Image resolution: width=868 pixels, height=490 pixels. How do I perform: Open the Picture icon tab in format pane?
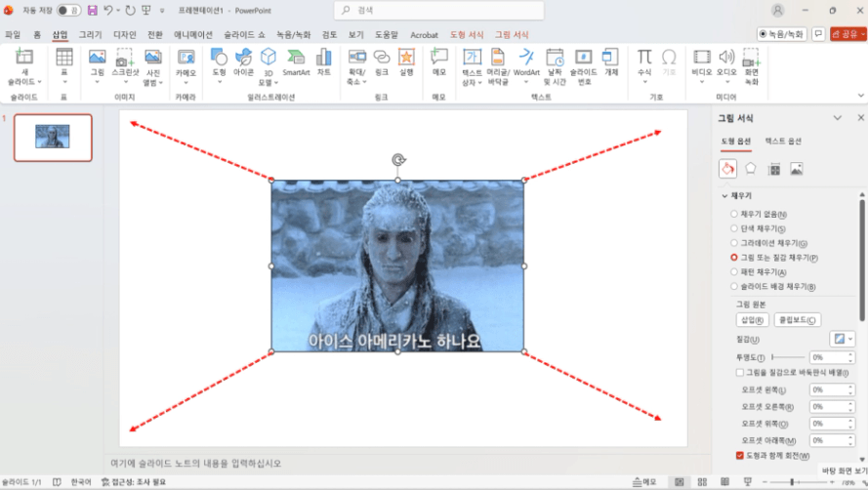click(x=797, y=169)
